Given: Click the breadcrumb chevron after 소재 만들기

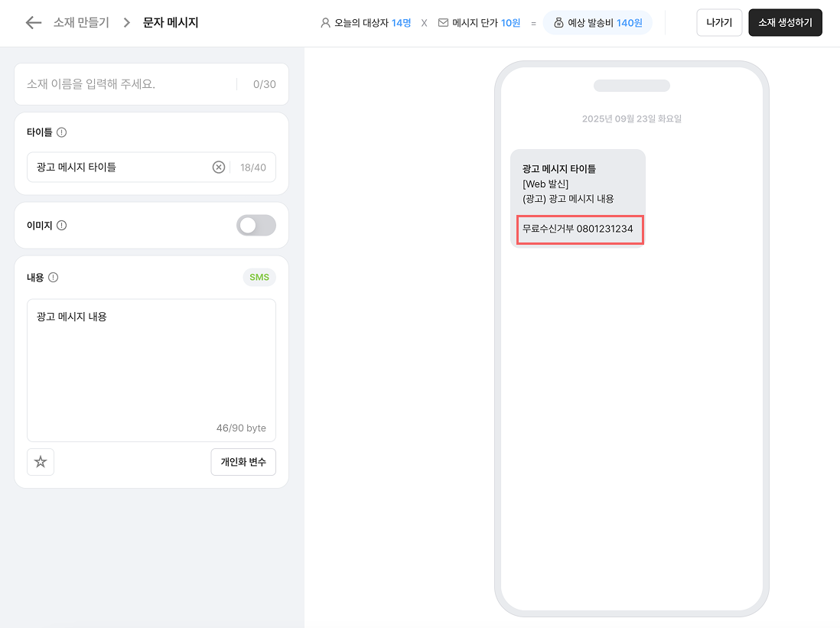Looking at the screenshot, I should pyautogui.click(x=126, y=23).
